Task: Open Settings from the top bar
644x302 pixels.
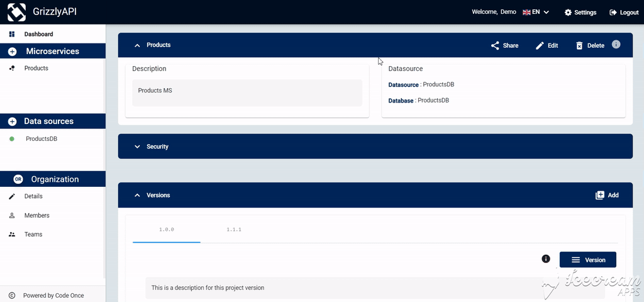Action: (580, 13)
